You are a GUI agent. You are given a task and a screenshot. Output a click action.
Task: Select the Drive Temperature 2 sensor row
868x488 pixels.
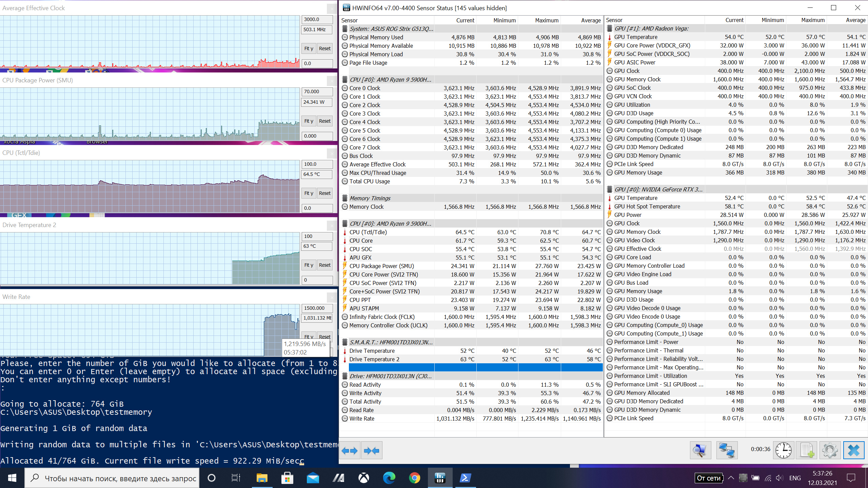[471, 359]
